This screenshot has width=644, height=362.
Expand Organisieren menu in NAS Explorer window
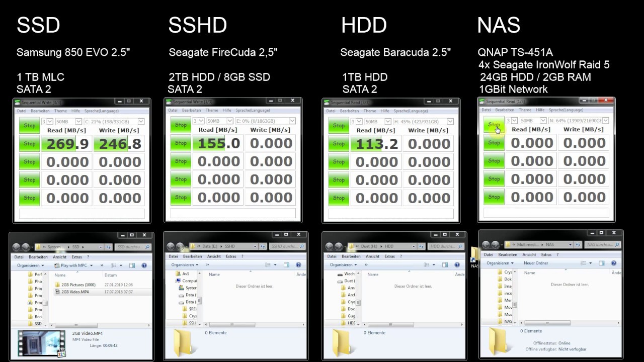500,263
